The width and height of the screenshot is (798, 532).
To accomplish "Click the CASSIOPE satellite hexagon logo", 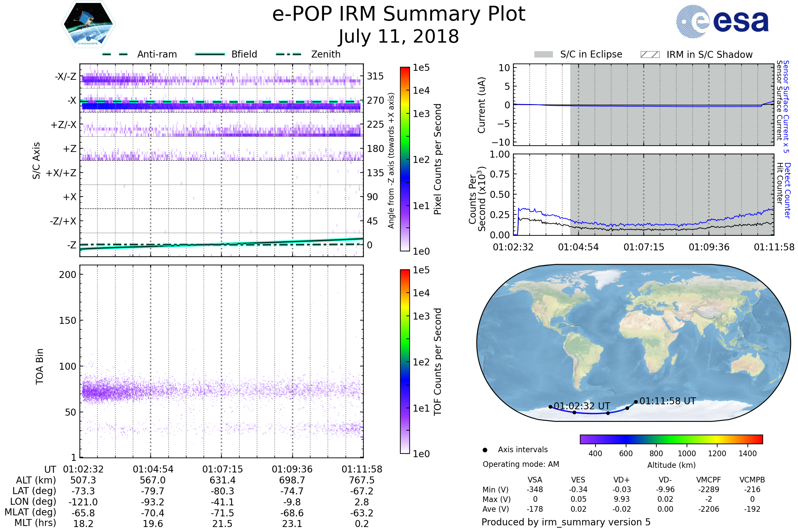I will point(88,24).
